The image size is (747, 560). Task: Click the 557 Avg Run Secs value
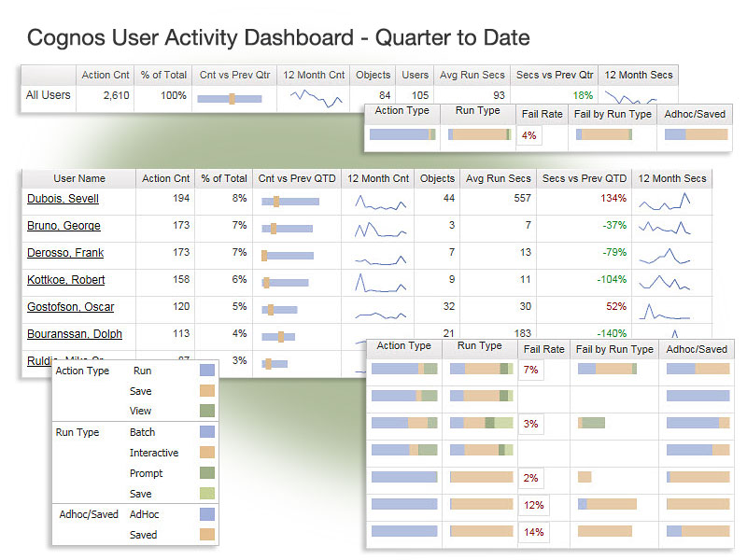pyautogui.click(x=522, y=198)
